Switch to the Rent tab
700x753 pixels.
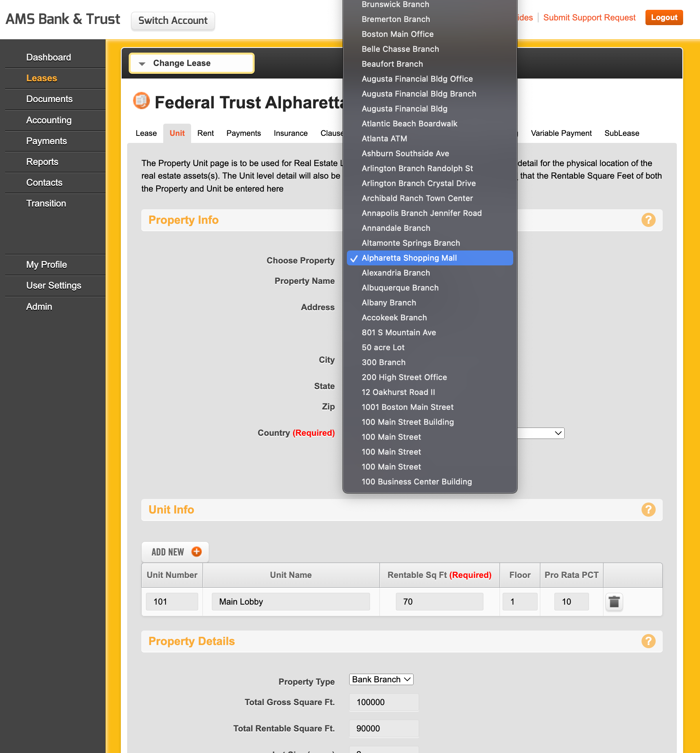click(x=205, y=133)
